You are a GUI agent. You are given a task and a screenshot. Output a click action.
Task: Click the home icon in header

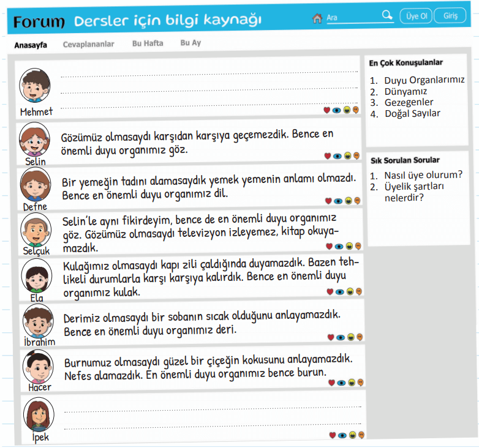317,18
